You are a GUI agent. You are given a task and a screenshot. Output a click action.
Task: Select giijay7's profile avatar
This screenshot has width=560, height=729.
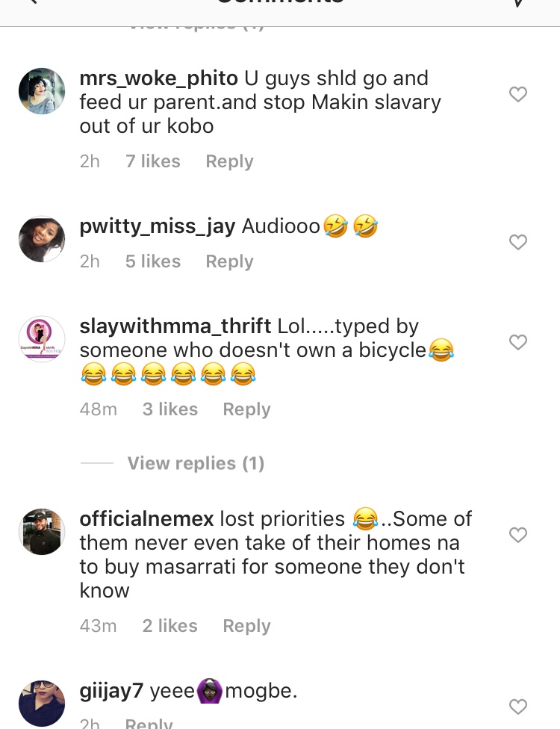tap(42, 702)
